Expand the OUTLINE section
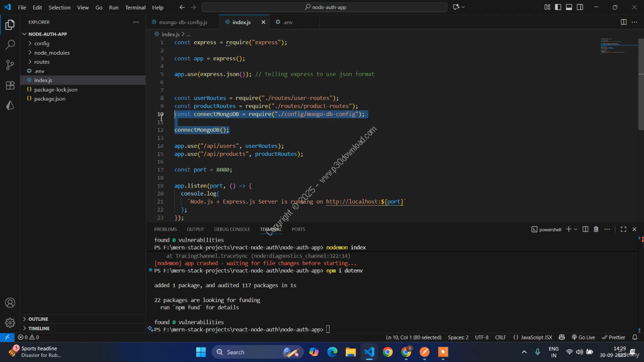 coord(38,319)
